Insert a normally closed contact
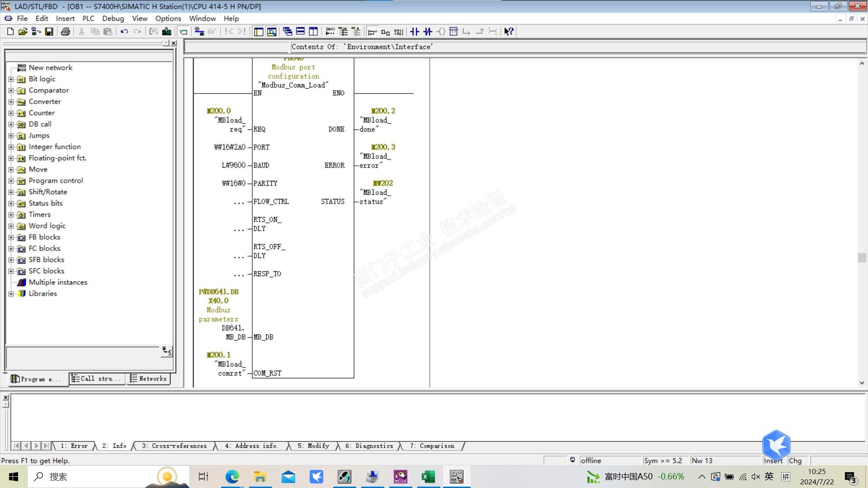Screen dimensions: 868x488 pyautogui.click(x=428, y=32)
